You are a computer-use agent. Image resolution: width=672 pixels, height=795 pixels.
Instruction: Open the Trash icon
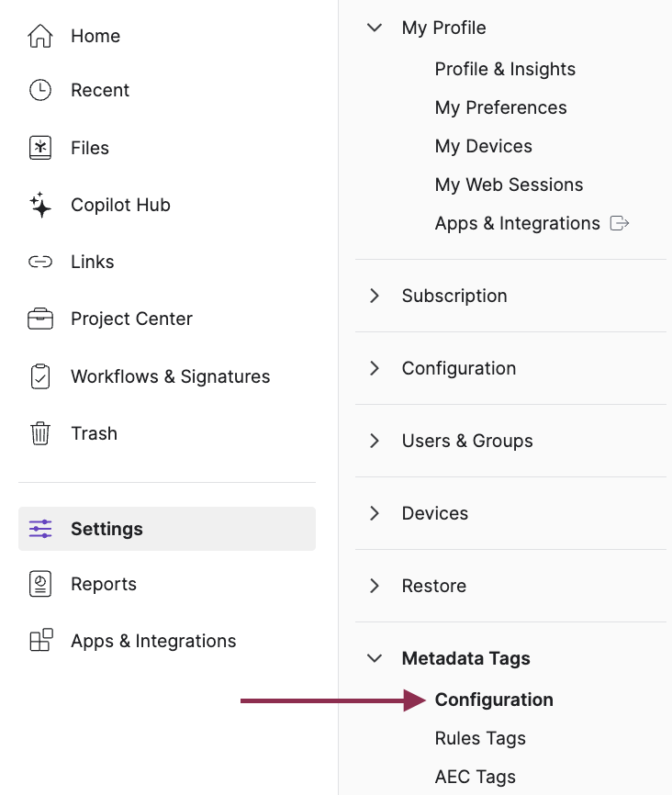[40, 433]
